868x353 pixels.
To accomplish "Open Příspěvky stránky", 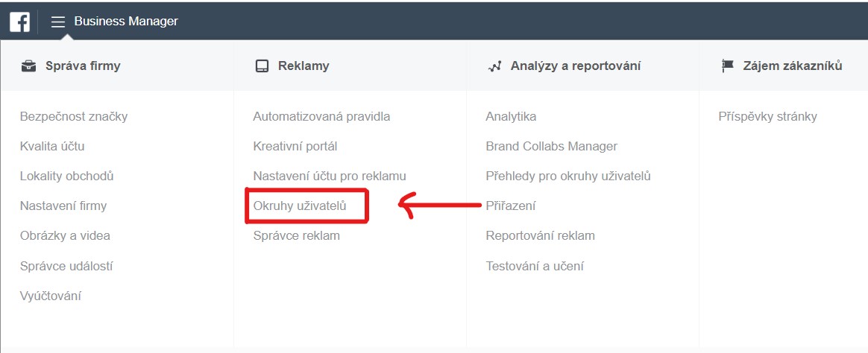I will pos(768,117).
